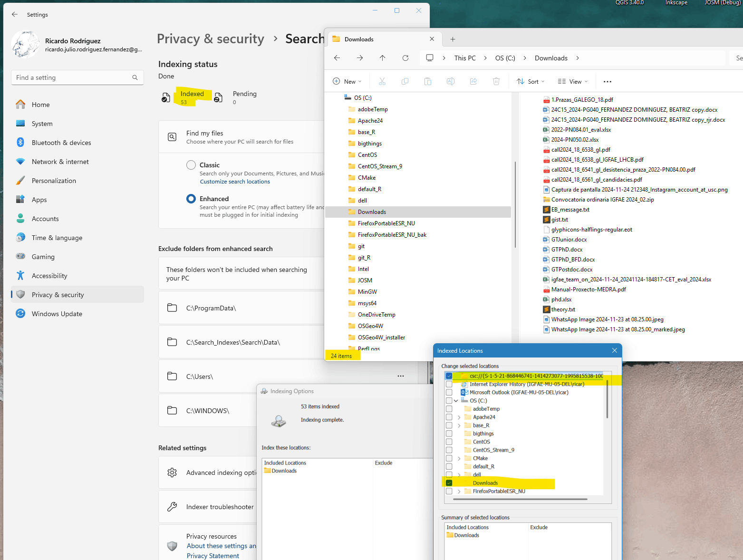Open the View dropdown in File Explorer
This screenshot has height=560, width=743.
[x=572, y=81]
